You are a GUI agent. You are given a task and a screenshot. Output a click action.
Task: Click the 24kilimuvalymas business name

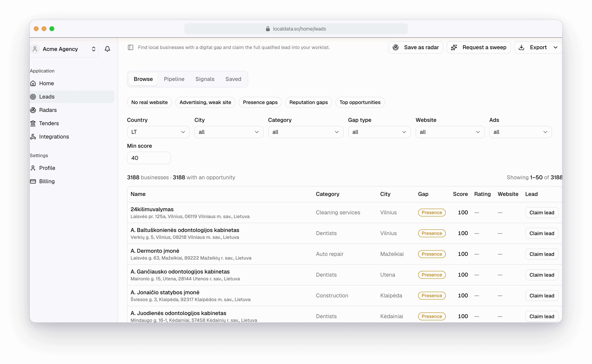coord(152,209)
